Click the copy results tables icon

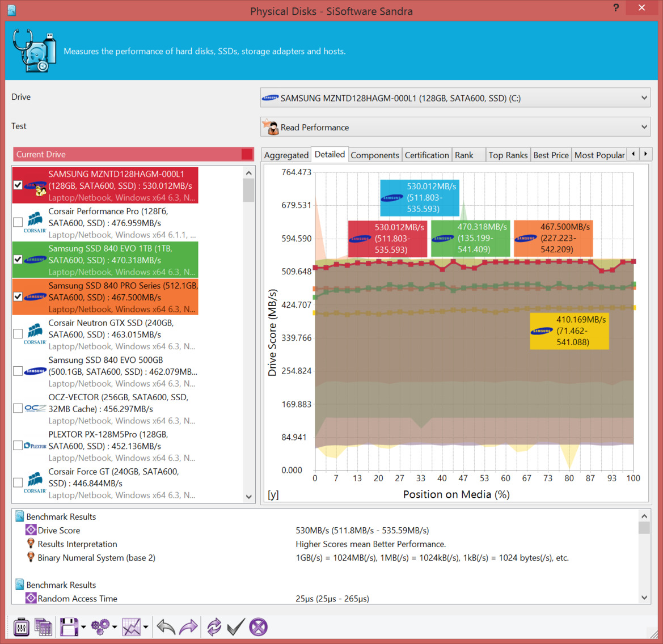click(43, 626)
